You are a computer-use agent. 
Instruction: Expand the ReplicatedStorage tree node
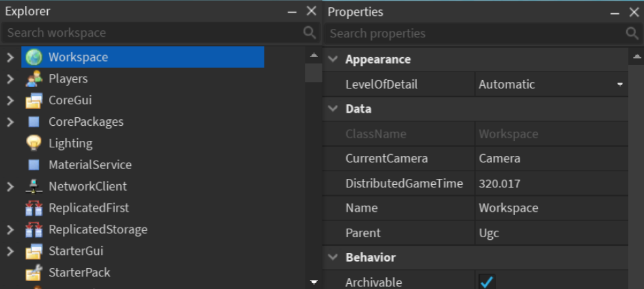(10, 229)
